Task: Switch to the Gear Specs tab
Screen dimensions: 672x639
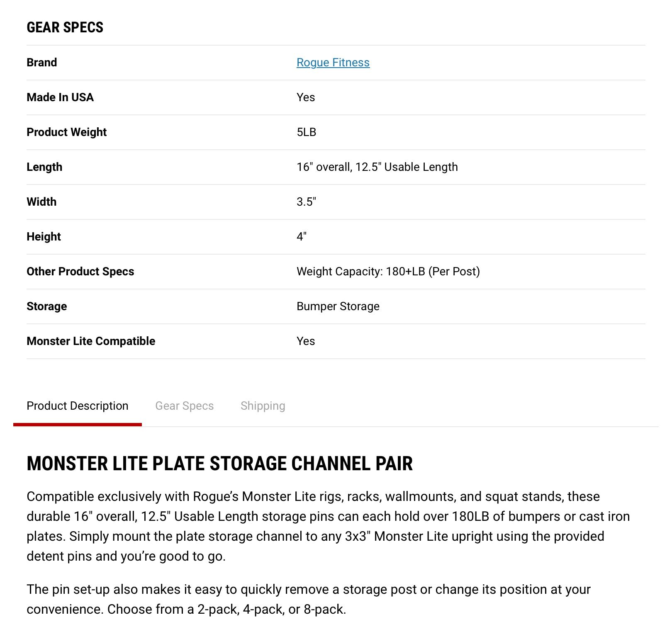Action: click(x=185, y=406)
